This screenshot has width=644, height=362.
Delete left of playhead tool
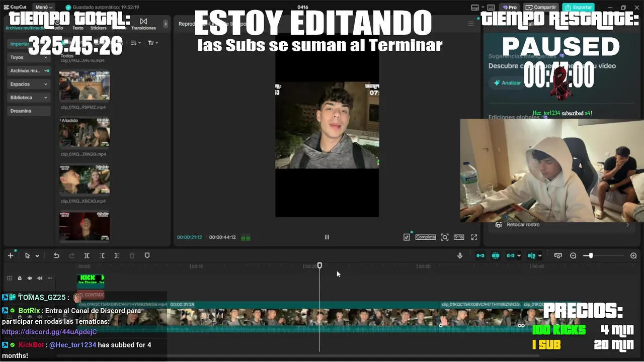pyautogui.click(x=102, y=255)
